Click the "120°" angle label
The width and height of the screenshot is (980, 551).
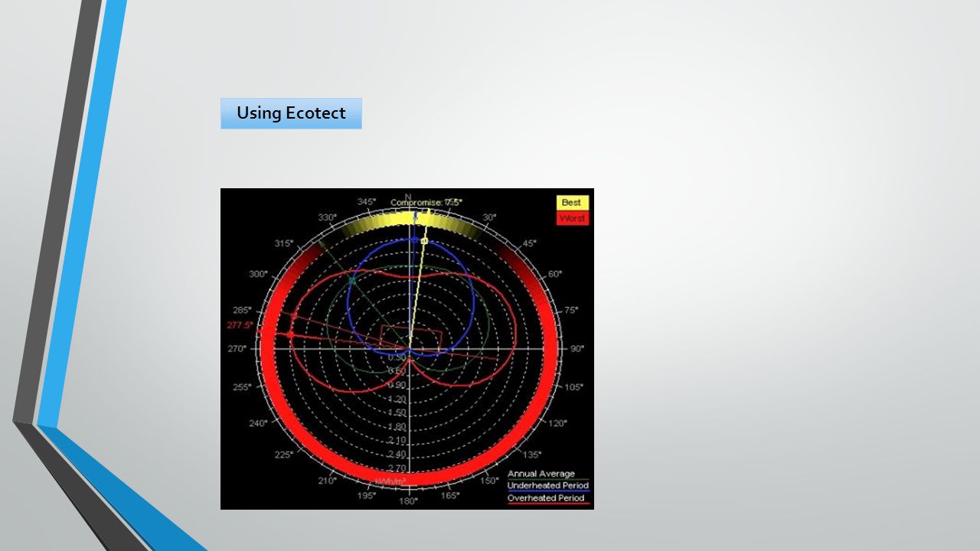pyautogui.click(x=557, y=423)
